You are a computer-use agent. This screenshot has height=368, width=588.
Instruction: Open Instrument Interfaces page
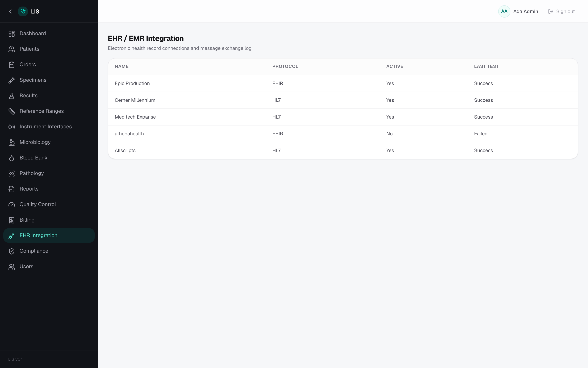49,127
